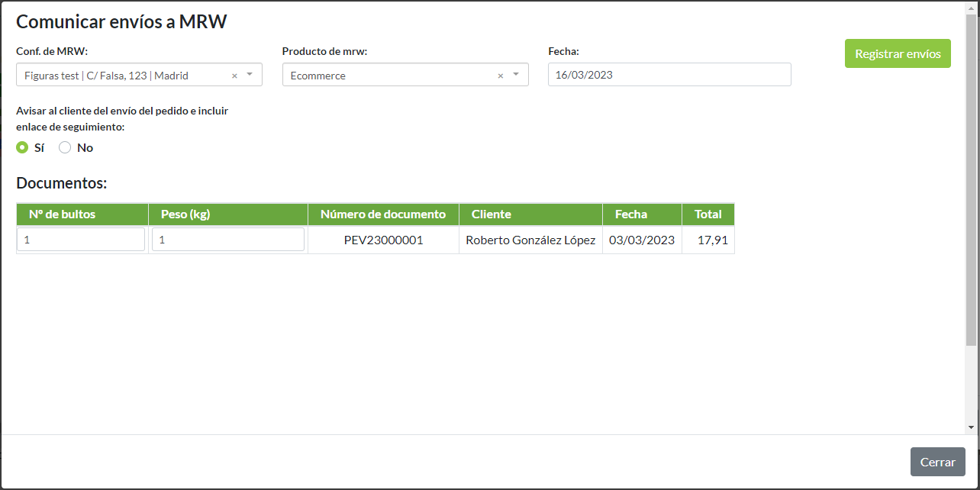Focus the Fecha date field
Image resolution: width=980 pixels, height=490 pixels.
669,75
